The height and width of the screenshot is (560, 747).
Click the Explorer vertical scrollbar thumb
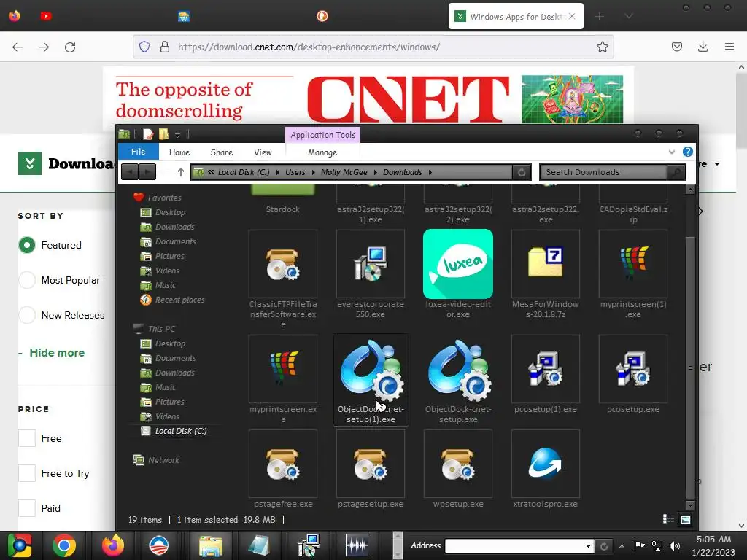coord(689,367)
